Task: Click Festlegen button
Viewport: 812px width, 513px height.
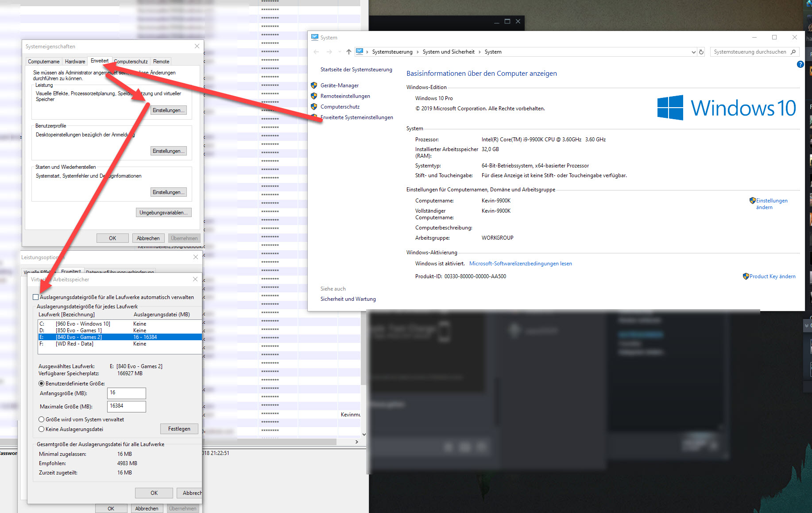Action: point(179,429)
